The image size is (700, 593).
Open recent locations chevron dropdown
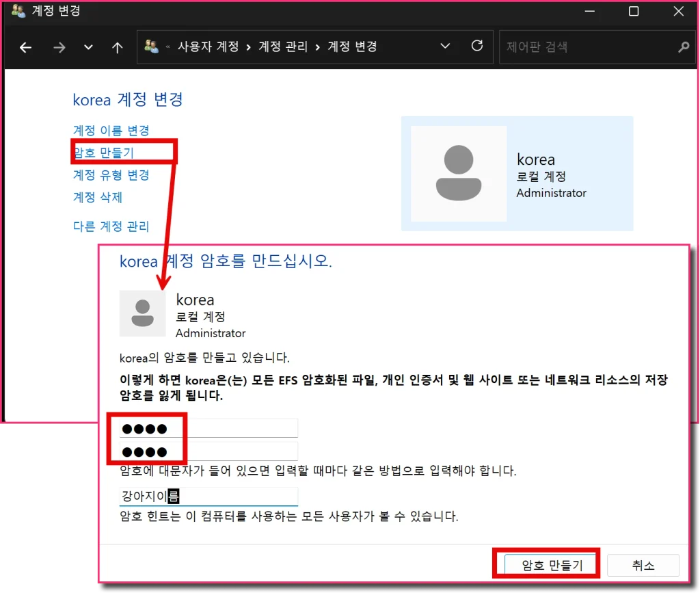click(x=88, y=47)
